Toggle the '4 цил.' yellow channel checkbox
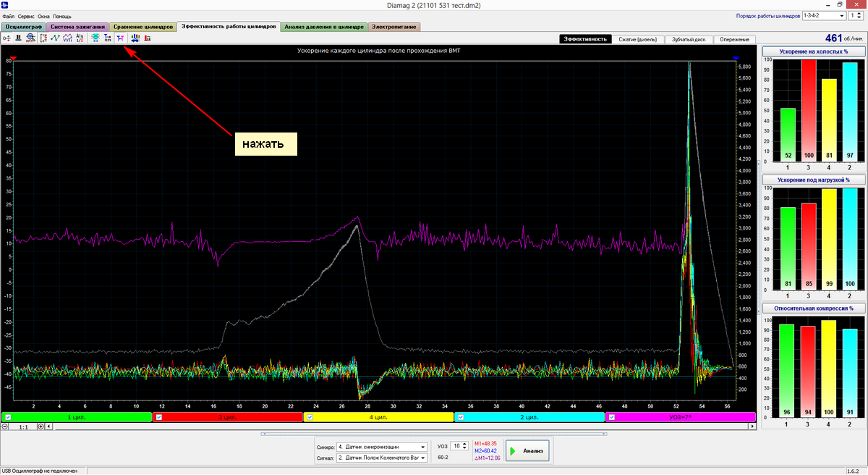Screen dimensions: 868x475 pos(310,418)
